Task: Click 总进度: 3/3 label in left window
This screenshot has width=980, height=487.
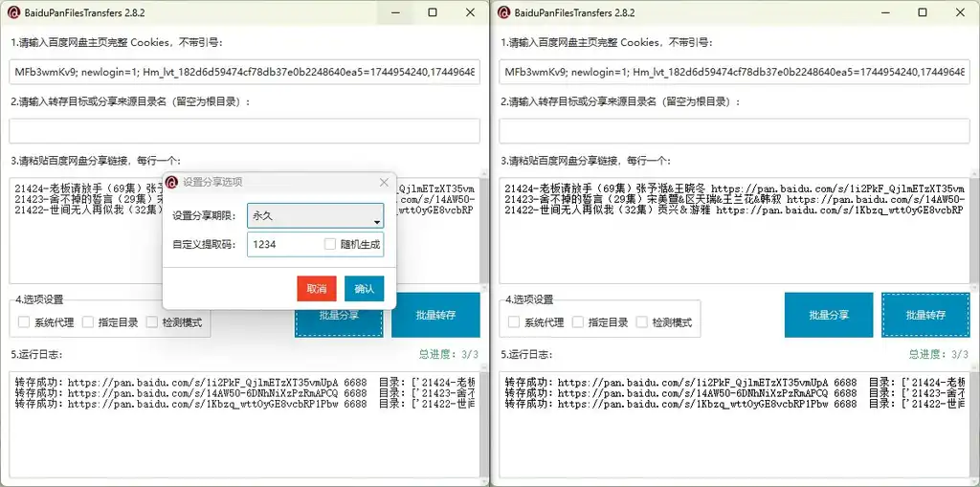Action: click(448, 354)
